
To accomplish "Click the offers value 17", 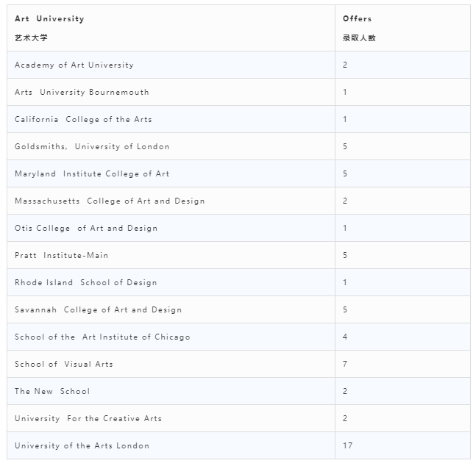I will (x=348, y=445).
